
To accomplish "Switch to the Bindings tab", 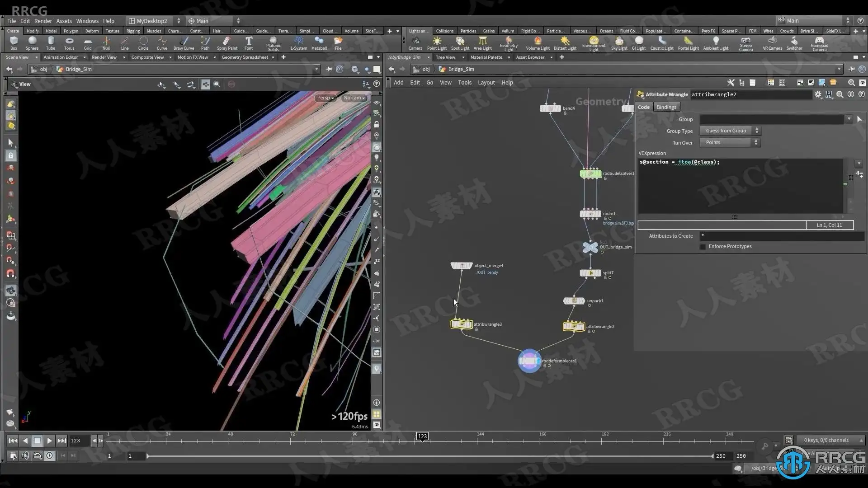I will [666, 107].
